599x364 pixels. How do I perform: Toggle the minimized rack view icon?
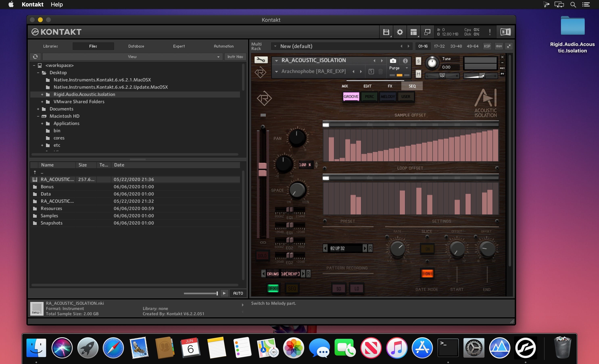coord(427,32)
